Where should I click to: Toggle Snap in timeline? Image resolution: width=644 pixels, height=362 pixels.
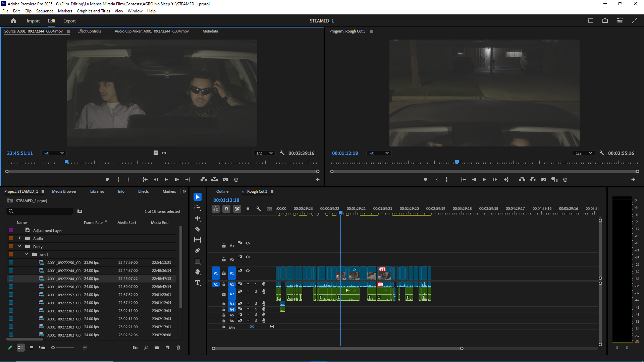226,209
